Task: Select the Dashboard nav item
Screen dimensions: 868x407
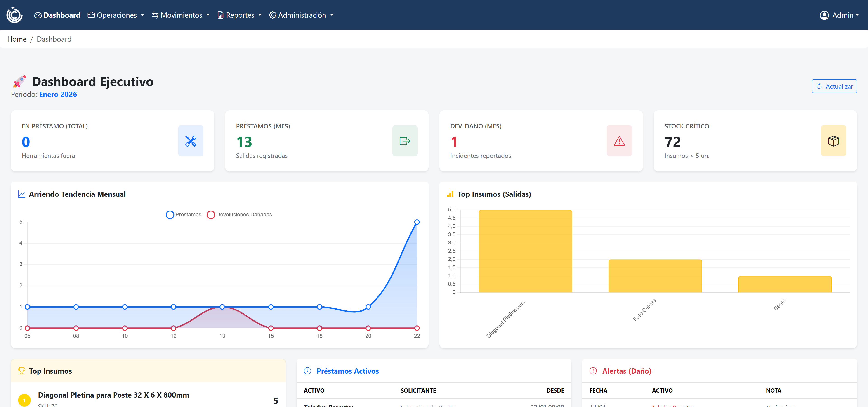Action: 57,15
